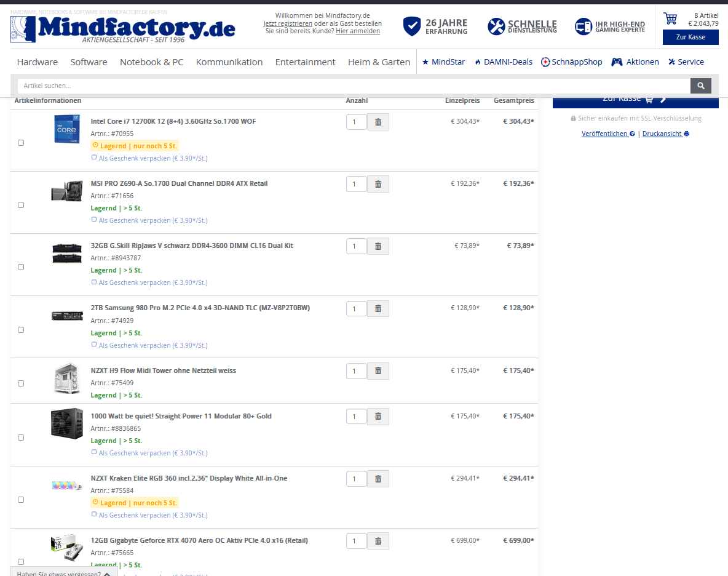Tick checkbox for G.Skill RipJaws V row
Image resolution: width=728 pixels, height=576 pixels.
coord(21,267)
